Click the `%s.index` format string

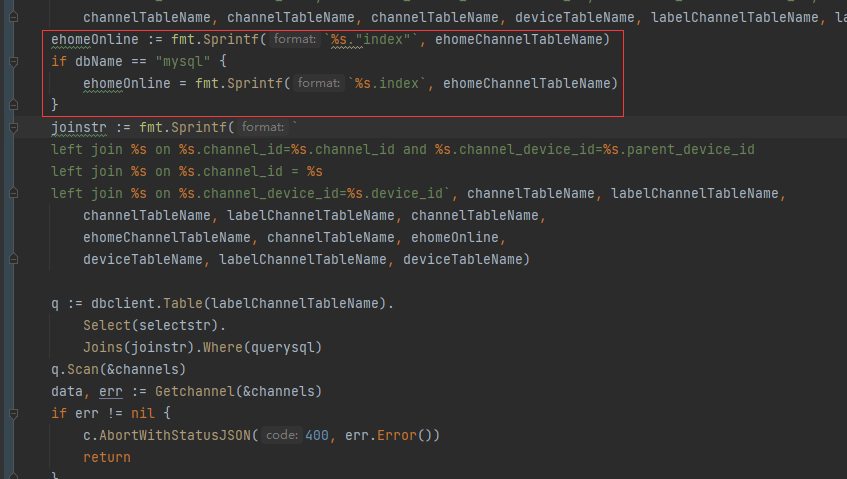[x=387, y=83]
